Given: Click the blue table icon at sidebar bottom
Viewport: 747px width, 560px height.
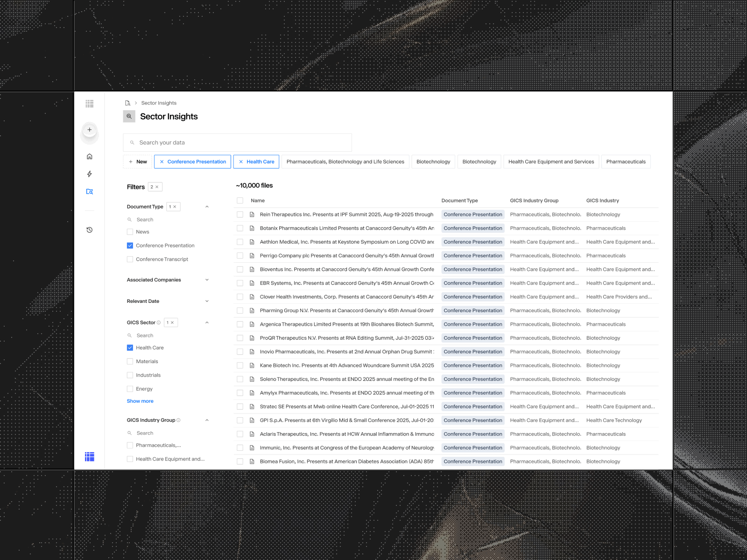Looking at the screenshot, I should click(x=90, y=456).
